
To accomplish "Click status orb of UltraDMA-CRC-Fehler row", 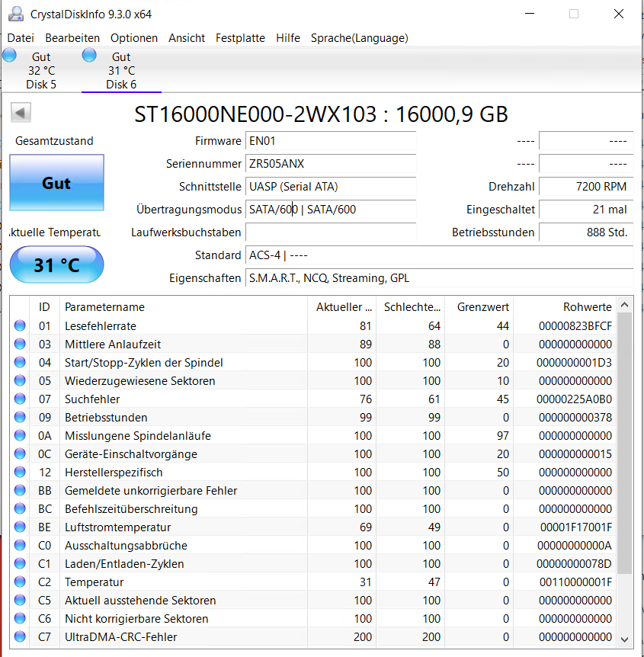I will coord(20,636).
